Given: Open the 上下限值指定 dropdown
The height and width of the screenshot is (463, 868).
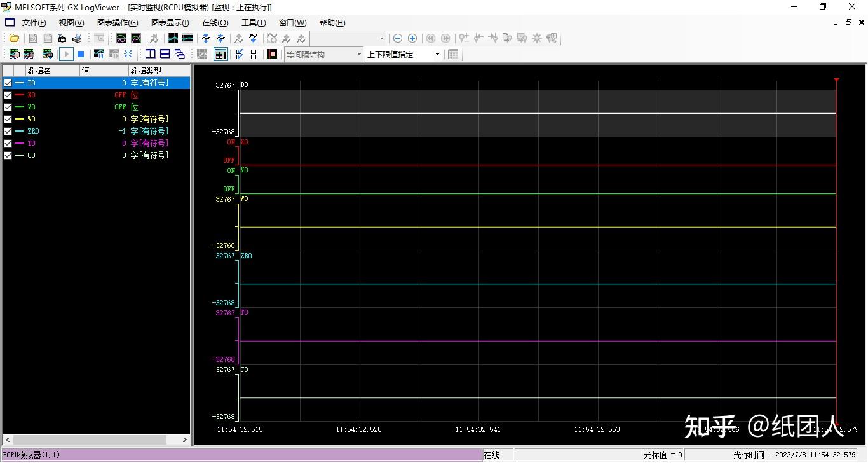Looking at the screenshot, I should pos(438,54).
